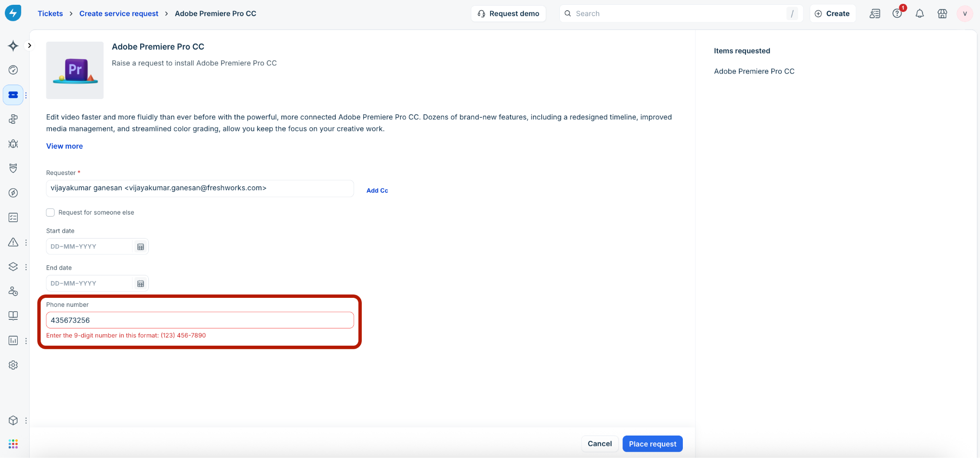The height and width of the screenshot is (458, 980).
Task: Open the Problems icon below Tickets
Action: 13,119
